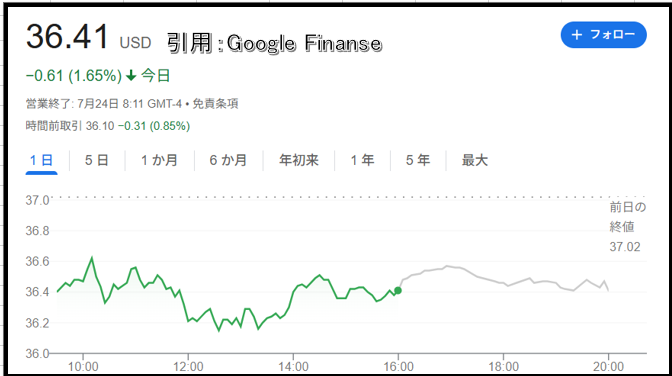Switch to the 1年 range tab
672x376 pixels.
tap(363, 160)
